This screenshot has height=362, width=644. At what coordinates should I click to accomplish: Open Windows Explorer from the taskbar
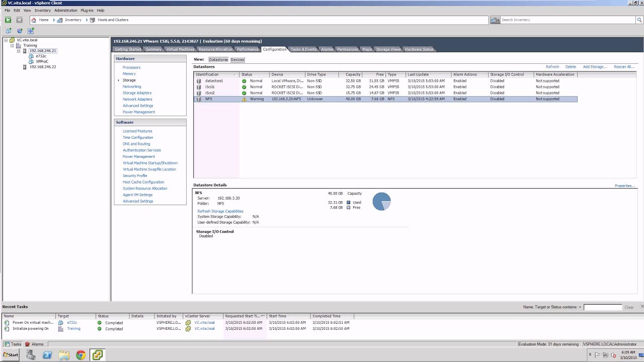tap(64, 355)
